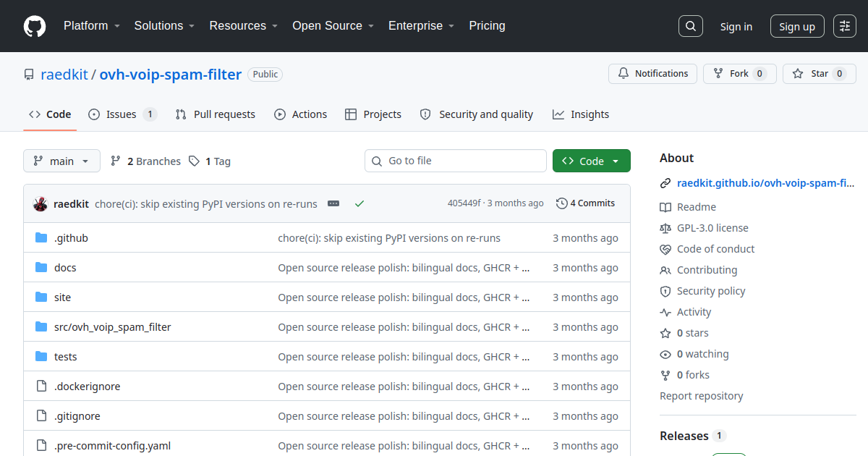Image resolution: width=868 pixels, height=456 pixels.
Task: Click the Activity pulse icon
Action: click(x=665, y=312)
